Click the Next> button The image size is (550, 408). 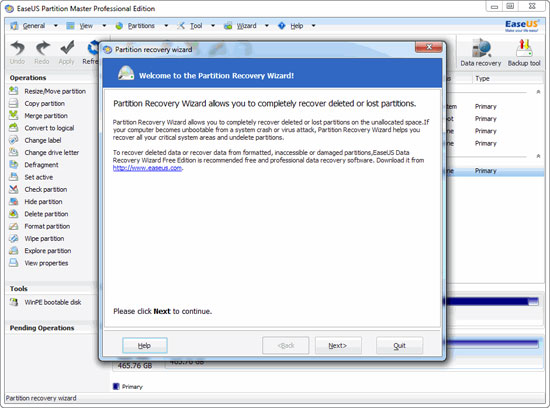click(x=338, y=346)
